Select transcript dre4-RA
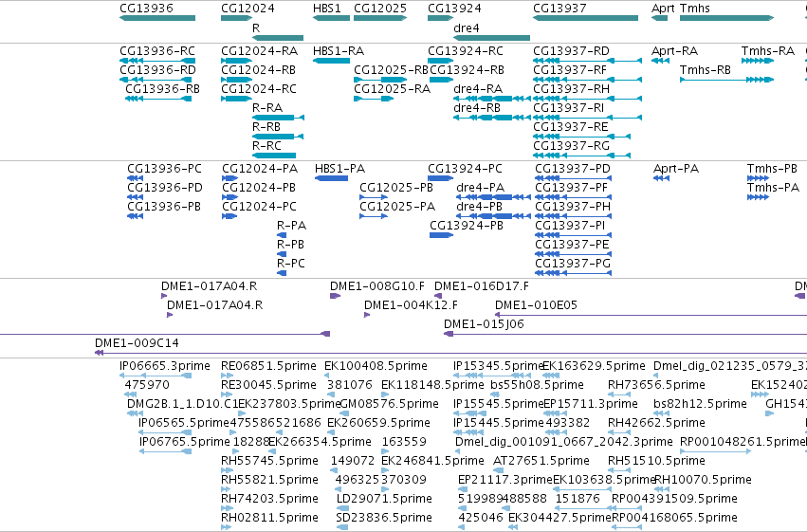 [491, 99]
